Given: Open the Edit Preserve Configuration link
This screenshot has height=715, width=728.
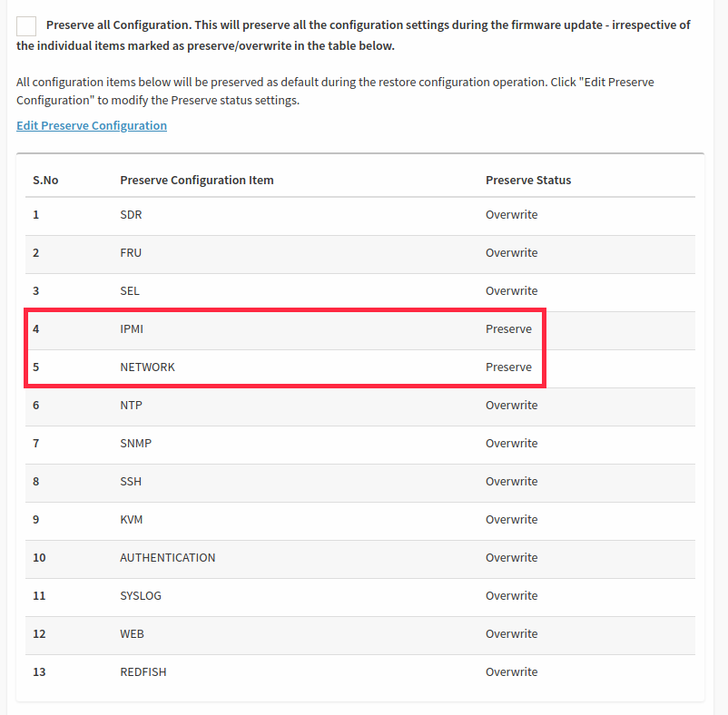Looking at the screenshot, I should (x=92, y=126).
